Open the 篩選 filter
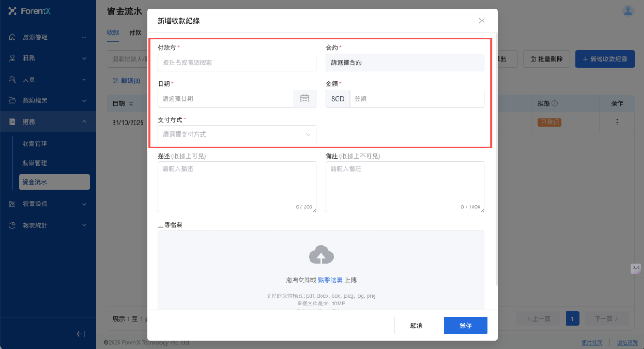644x349 pixels. click(124, 79)
